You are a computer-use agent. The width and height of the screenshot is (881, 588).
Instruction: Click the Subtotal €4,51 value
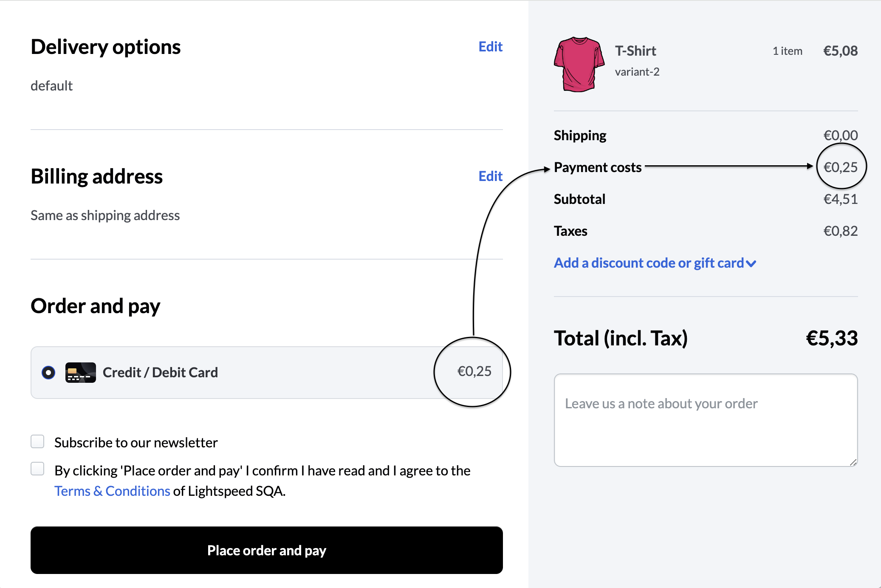840,199
